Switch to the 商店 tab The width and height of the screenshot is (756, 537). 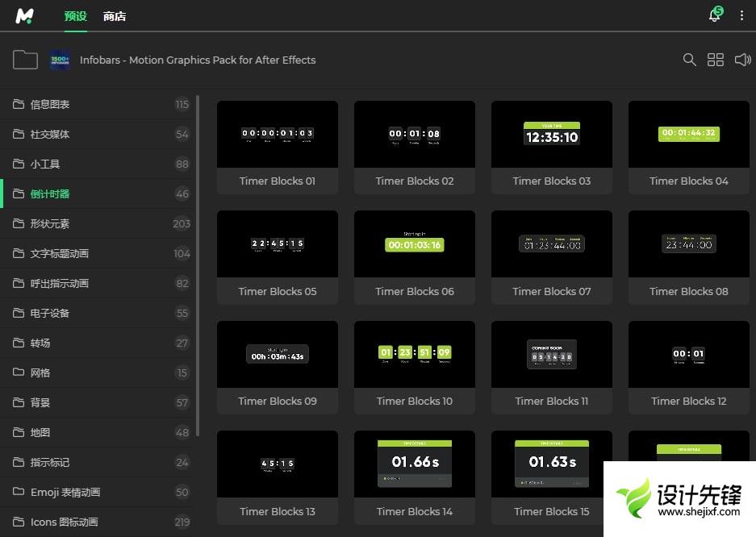tap(115, 16)
